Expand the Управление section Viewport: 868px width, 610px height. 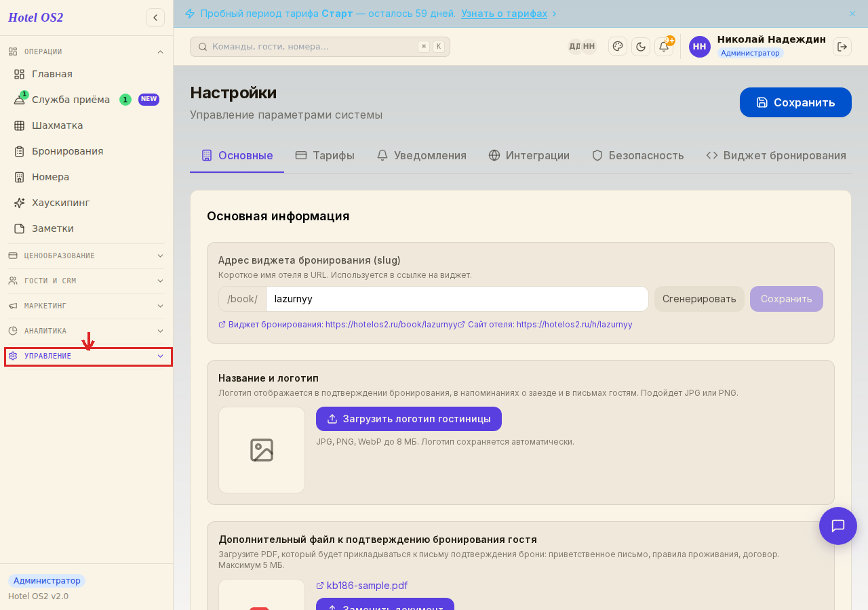[87, 356]
